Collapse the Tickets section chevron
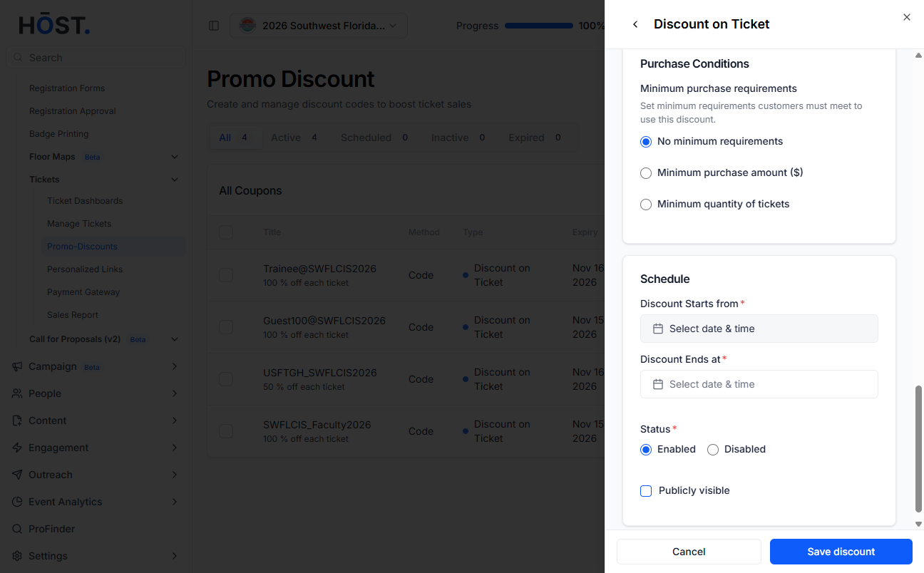924x573 pixels. click(x=175, y=180)
